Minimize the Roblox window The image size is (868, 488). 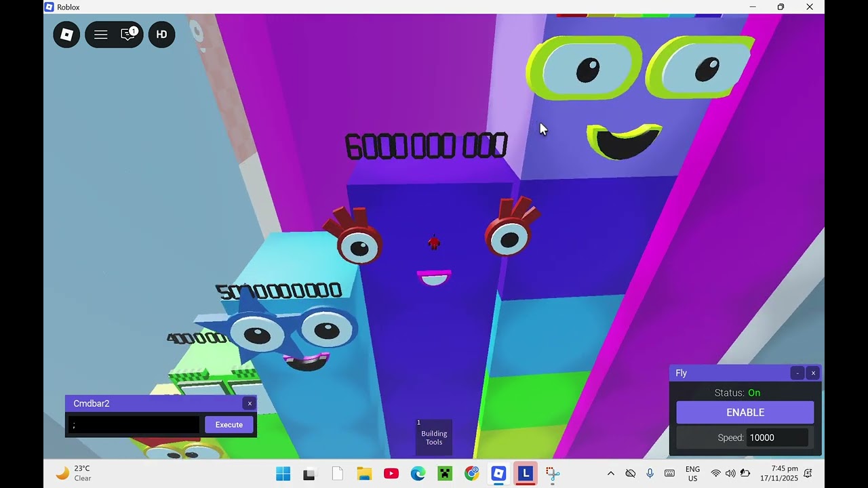[753, 7]
